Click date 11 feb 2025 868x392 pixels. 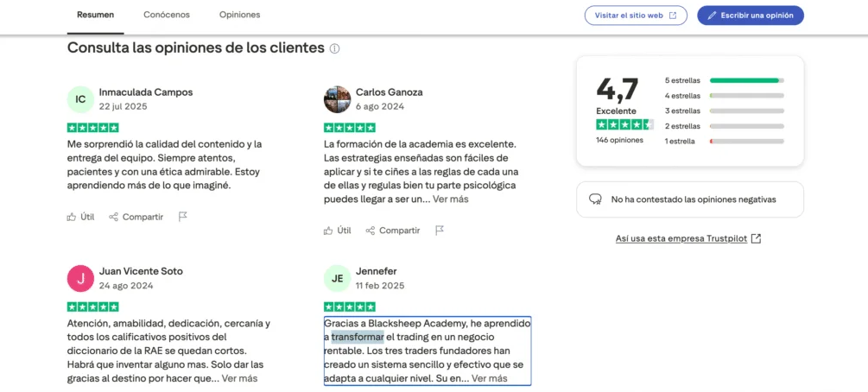tap(380, 286)
